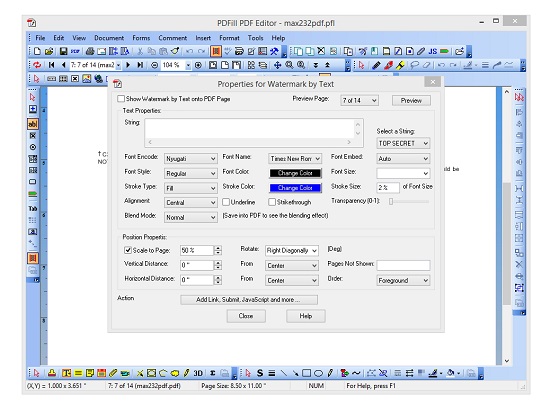The height and width of the screenshot is (414, 550).
Task: Enable Show Watermark by Text onto PDF Page
Action: (x=121, y=99)
